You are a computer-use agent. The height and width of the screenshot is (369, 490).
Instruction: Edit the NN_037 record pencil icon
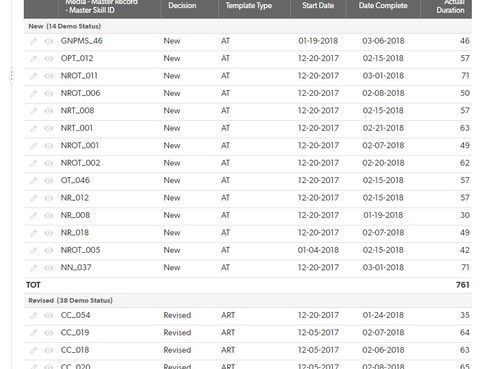point(33,268)
